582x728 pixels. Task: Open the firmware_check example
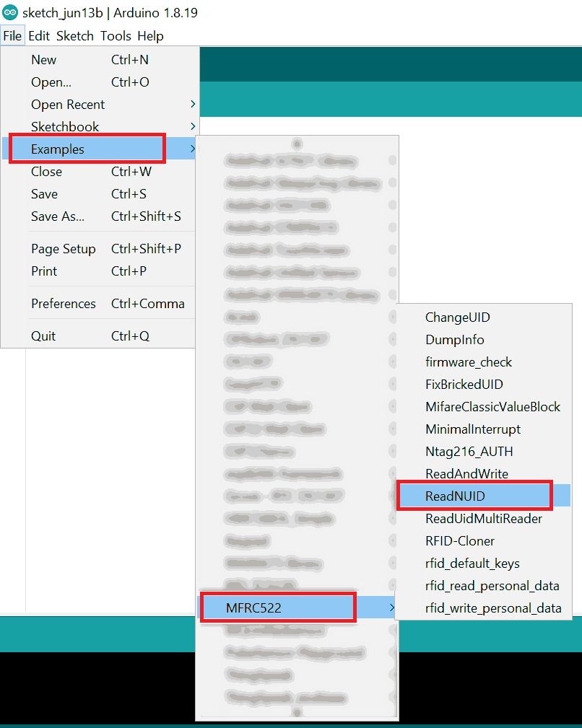click(469, 362)
